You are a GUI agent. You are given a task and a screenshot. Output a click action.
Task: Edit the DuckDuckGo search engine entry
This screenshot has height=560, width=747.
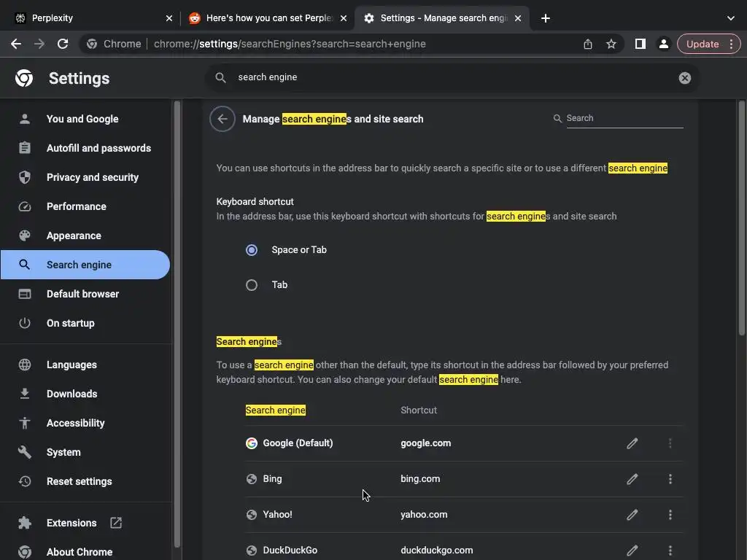tap(632, 551)
